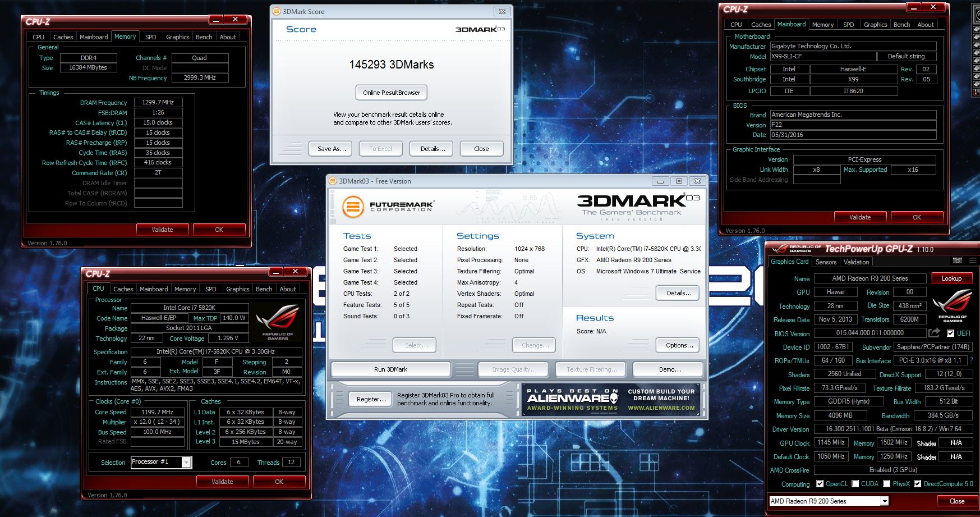
Task: Click Details... under the System section
Action: click(x=678, y=293)
